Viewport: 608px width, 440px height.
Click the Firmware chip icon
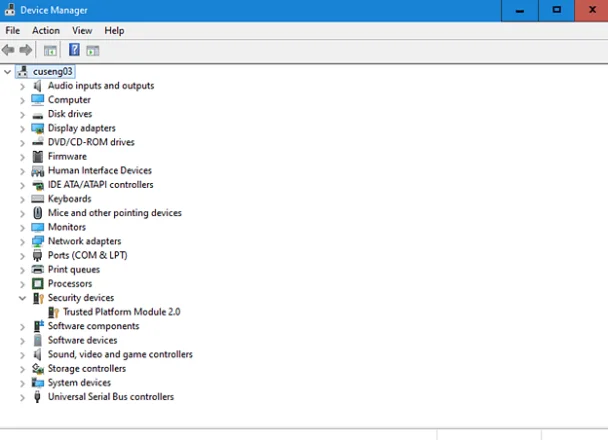coord(38,157)
